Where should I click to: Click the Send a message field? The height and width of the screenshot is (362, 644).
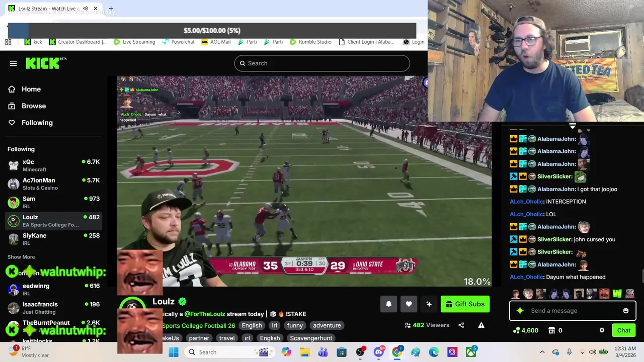(x=572, y=311)
